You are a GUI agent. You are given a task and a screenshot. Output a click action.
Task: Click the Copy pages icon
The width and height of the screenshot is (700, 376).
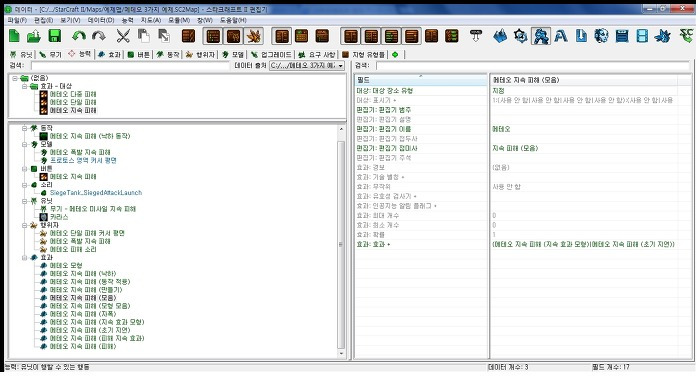click(x=144, y=36)
